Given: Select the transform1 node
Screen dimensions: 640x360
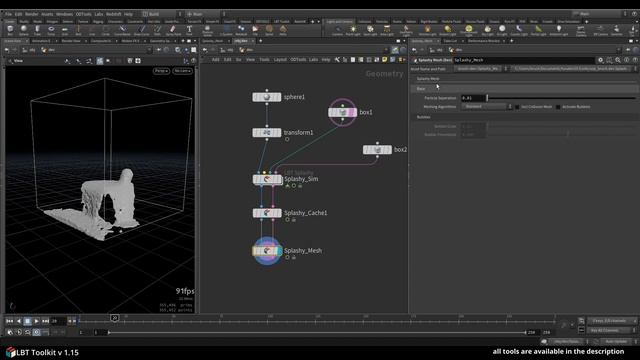Looking at the screenshot, I should (267, 133).
